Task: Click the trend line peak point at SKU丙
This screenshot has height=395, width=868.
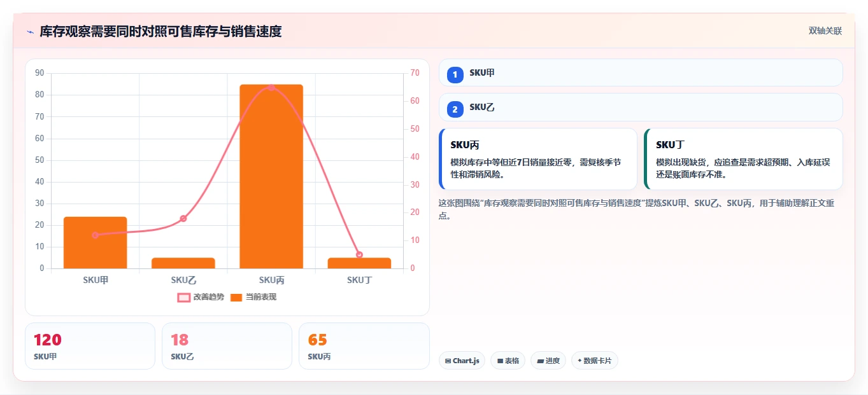Action: (x=271, y=87)
